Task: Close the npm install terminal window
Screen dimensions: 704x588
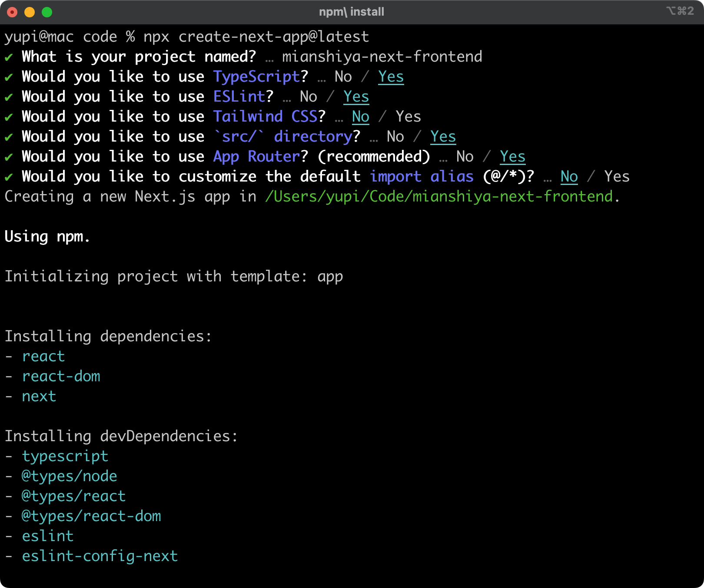Action: tap(12, 12)
